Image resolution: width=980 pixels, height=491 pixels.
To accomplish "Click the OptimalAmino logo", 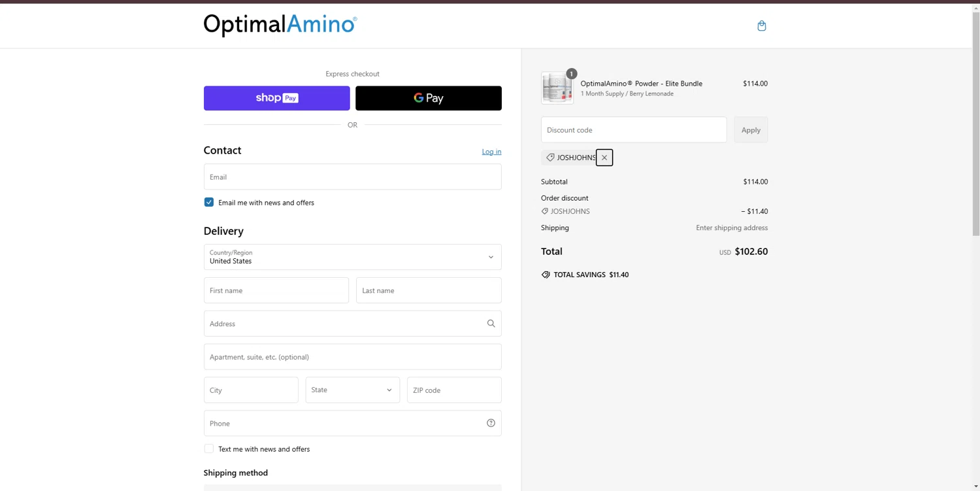I will click(x=280, y=25).
